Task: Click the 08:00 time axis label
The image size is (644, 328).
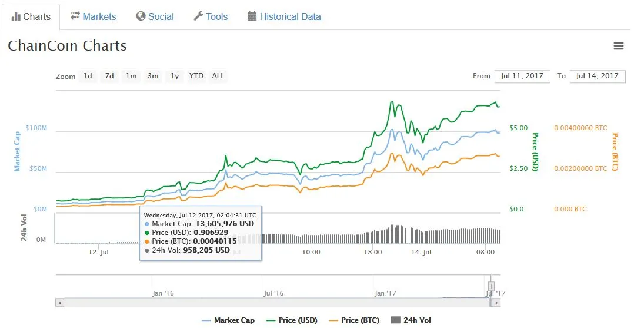Action: 485,252
